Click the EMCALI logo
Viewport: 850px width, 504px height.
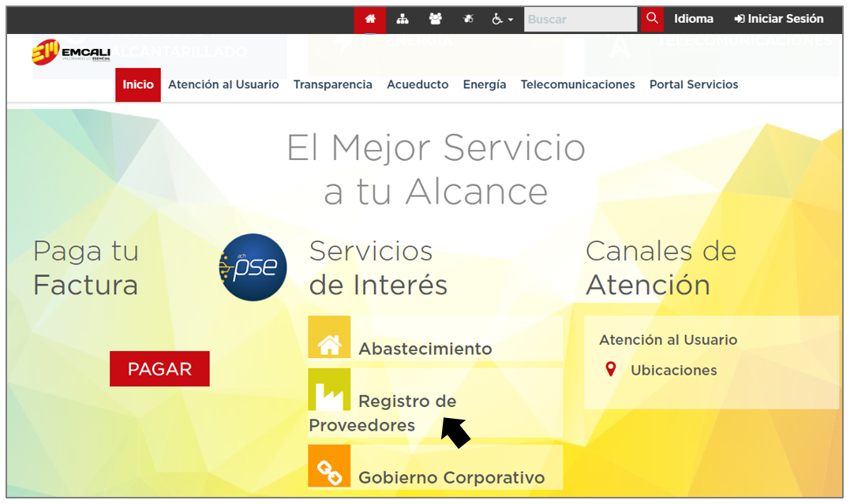[72, 53]
